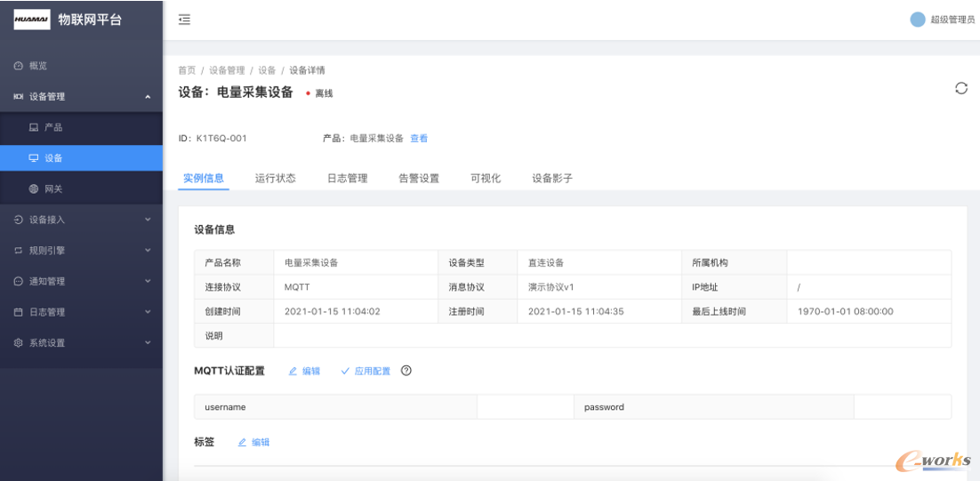The width and height of the screenshot is (980, 481).
Task: Click the 查看 link beside product name
Action: point(420,139)
